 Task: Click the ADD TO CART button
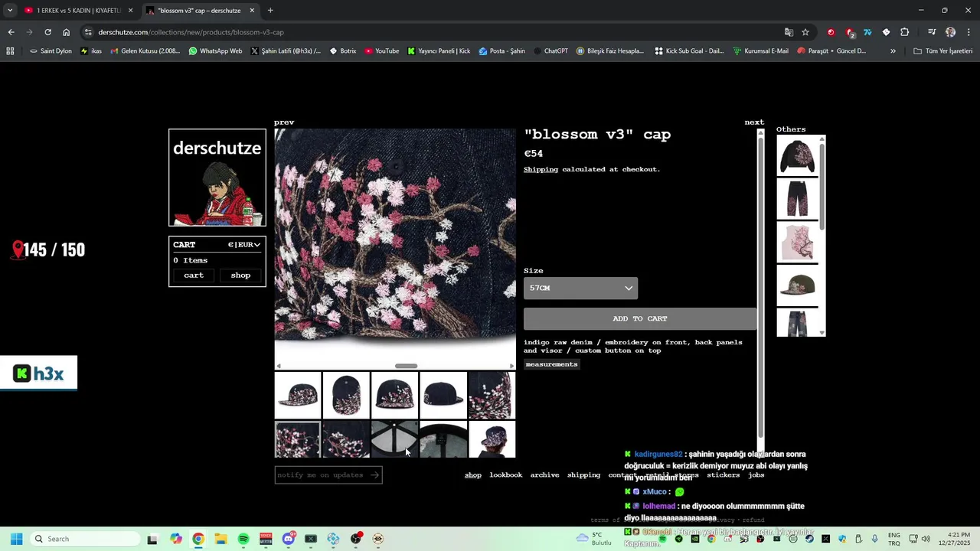[640, 318]
